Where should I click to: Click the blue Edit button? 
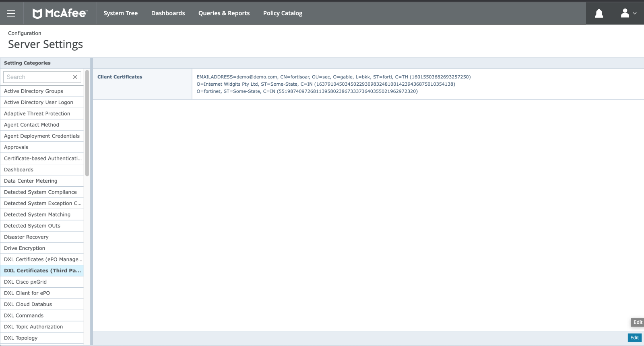634,338
